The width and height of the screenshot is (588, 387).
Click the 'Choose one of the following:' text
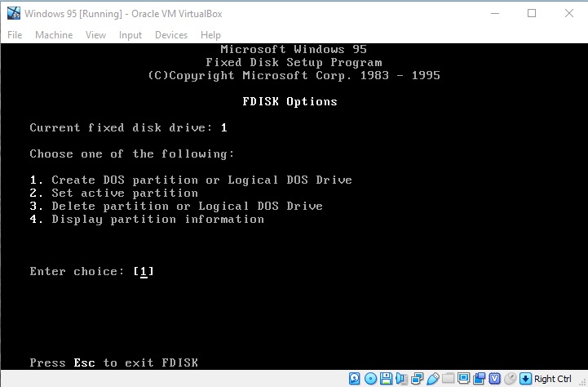(131, 153)
